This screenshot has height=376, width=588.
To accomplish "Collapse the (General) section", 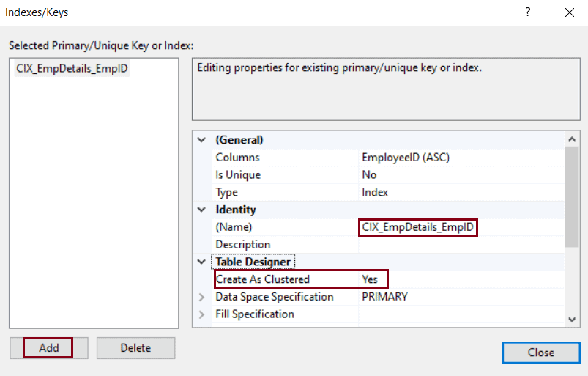I will pos(202,140).
